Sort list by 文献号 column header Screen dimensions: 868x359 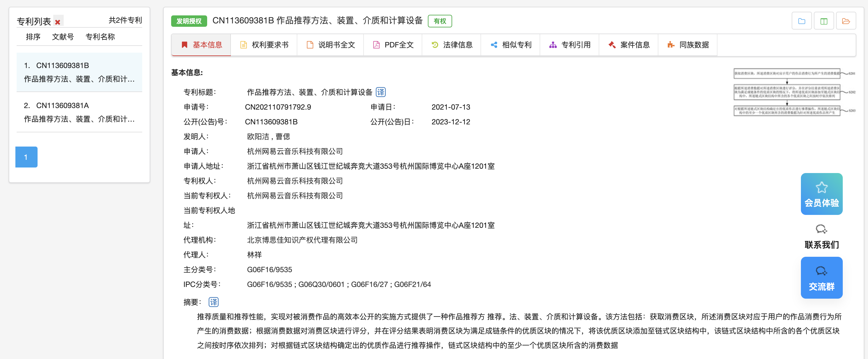click(x=63, y=37)
